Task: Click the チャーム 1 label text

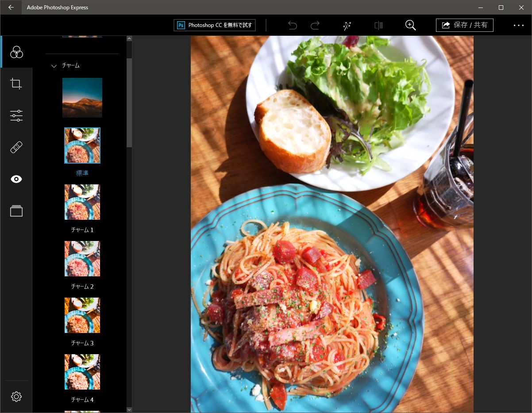Action: [82, 230]
